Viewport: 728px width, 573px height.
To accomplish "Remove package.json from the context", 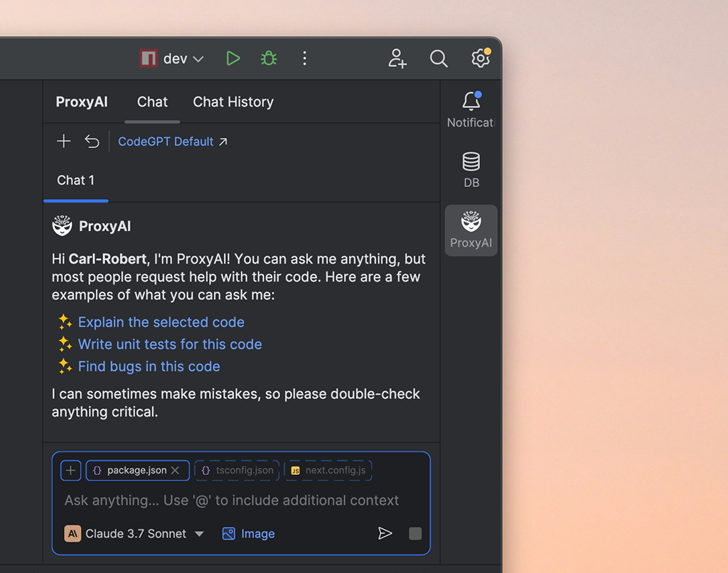I will (175, 471).
